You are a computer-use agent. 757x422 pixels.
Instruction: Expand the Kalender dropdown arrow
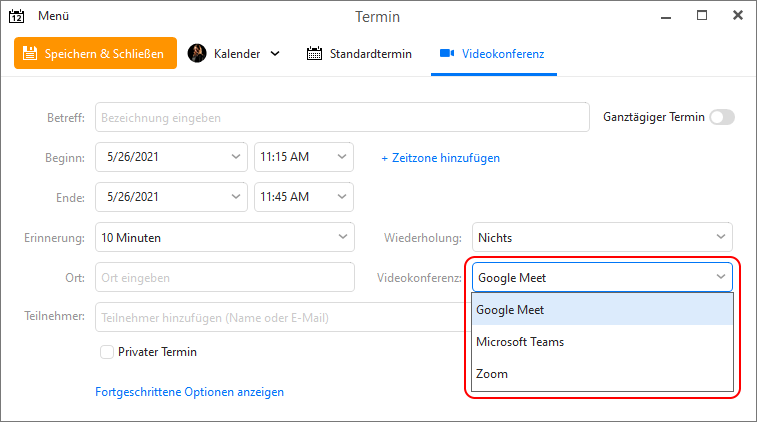click(275, 53)
